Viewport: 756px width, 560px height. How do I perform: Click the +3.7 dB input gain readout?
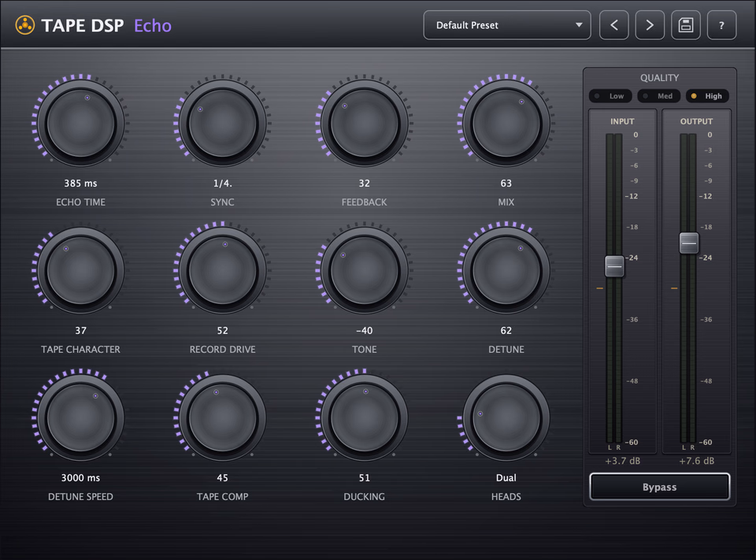point(622,461)
